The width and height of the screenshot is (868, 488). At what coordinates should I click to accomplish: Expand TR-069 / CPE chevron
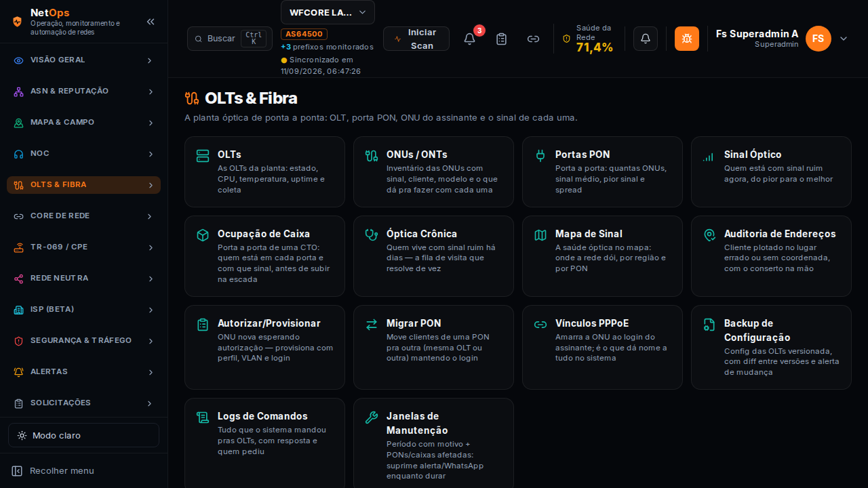click(150, 247)
